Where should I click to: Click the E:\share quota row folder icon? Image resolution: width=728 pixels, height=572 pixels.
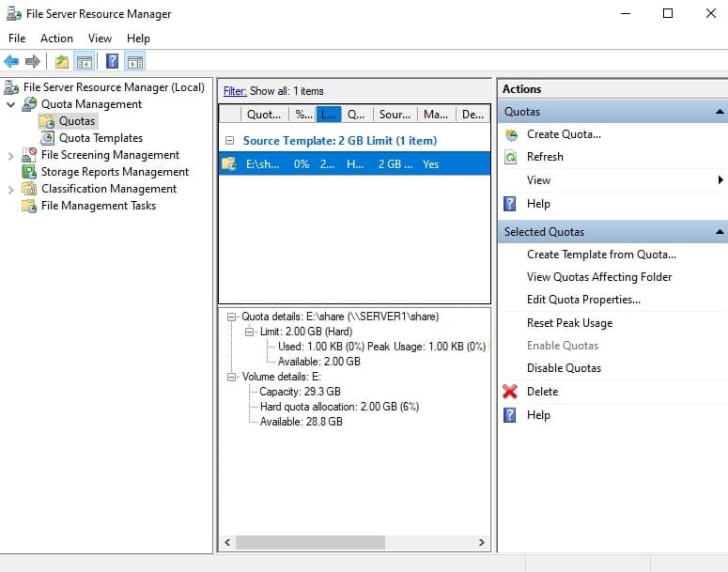pyautogui.click(x=229, y=163)
